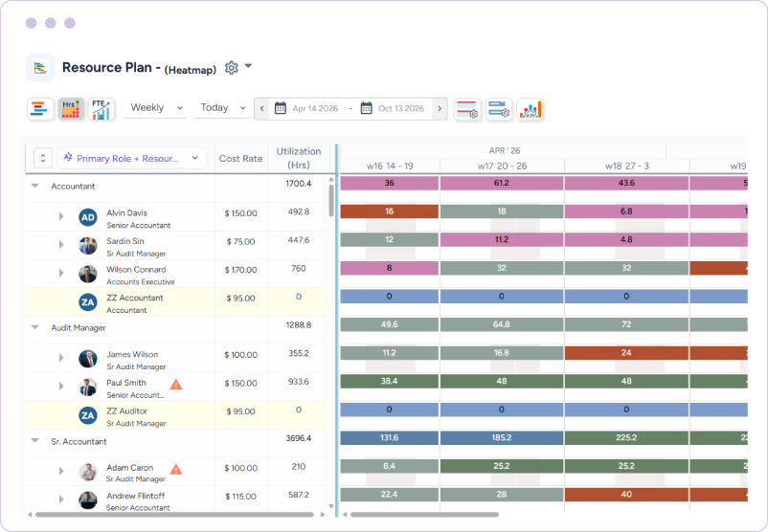Select the w18 27 - 3 week header
768x532 pixels.
627,166
